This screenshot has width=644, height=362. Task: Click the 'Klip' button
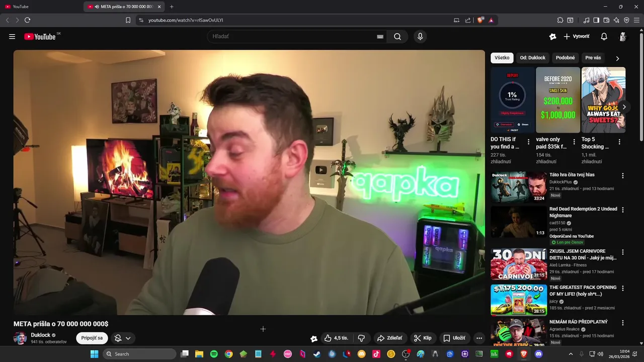click(x=423, y=338)
